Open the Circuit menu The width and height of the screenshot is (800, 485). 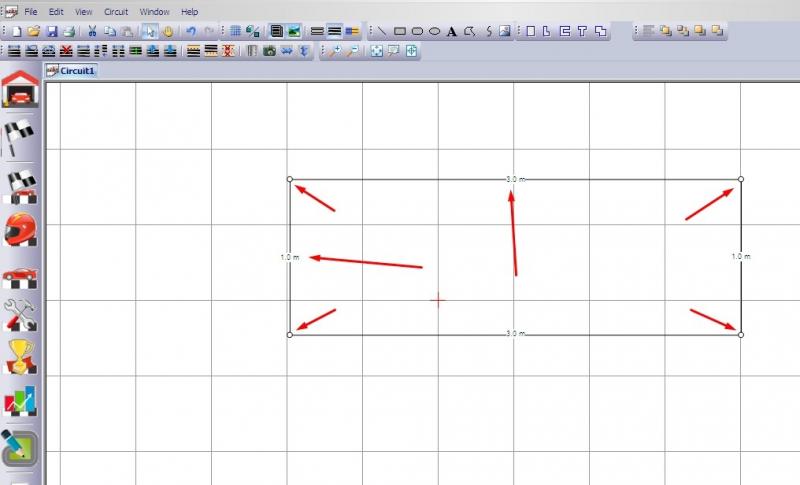click(116, 11)
